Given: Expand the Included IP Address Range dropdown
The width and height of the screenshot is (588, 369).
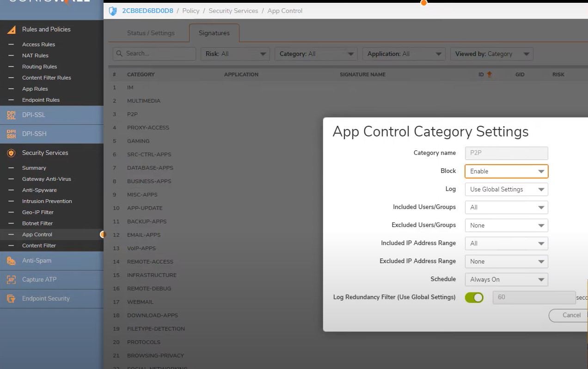Looking at the screenshot, I should click(506, 243).
